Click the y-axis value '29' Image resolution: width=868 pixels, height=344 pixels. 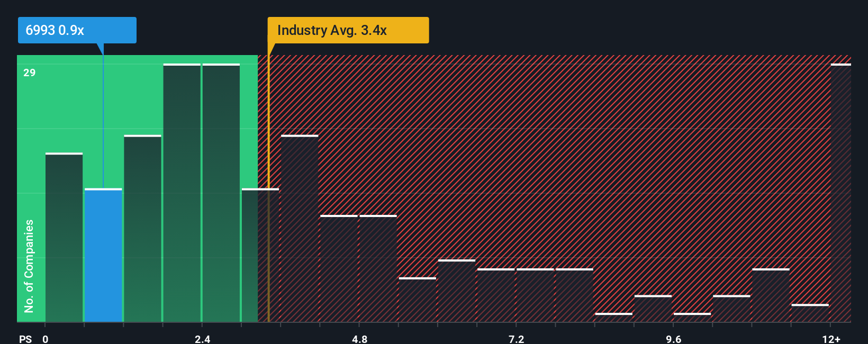30,73
